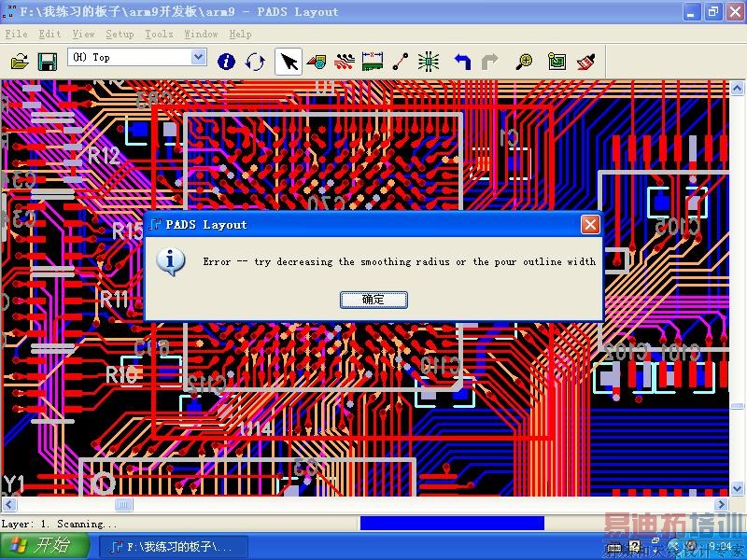This screenshot has height=560, width=747.
Task: Confirm the error with the 确定 button
Action: click(x=373, y=300)
